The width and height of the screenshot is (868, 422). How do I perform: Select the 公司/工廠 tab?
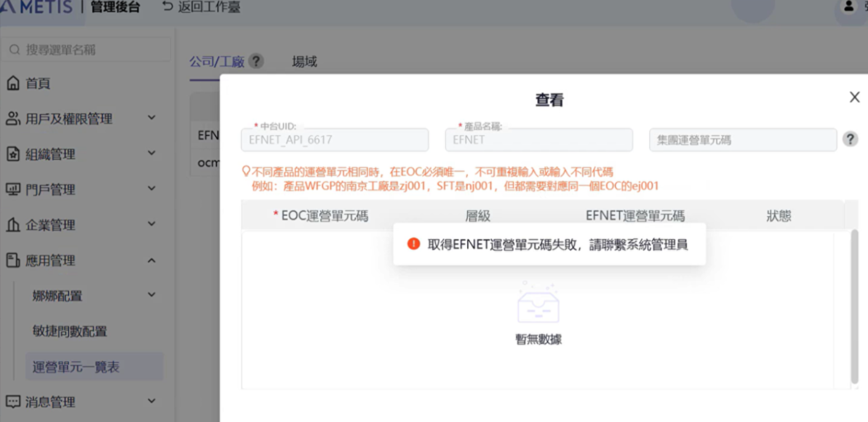pyautogui.click(x=217, y=62)
